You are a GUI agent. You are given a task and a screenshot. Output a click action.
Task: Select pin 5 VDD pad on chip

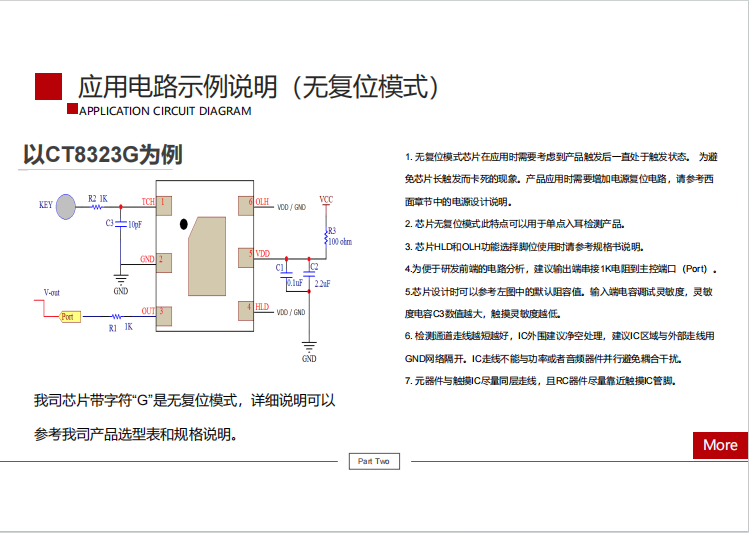pyautogui.click(x=245, y=256)
